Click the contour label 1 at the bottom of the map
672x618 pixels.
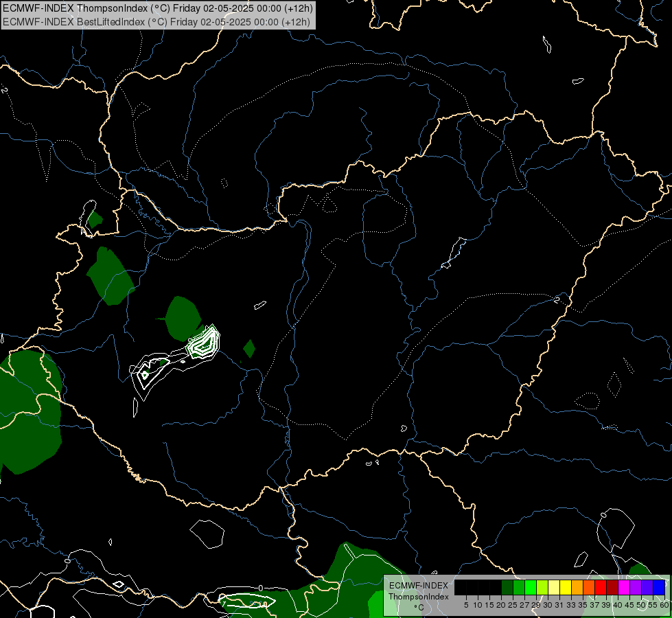[224, 604]
